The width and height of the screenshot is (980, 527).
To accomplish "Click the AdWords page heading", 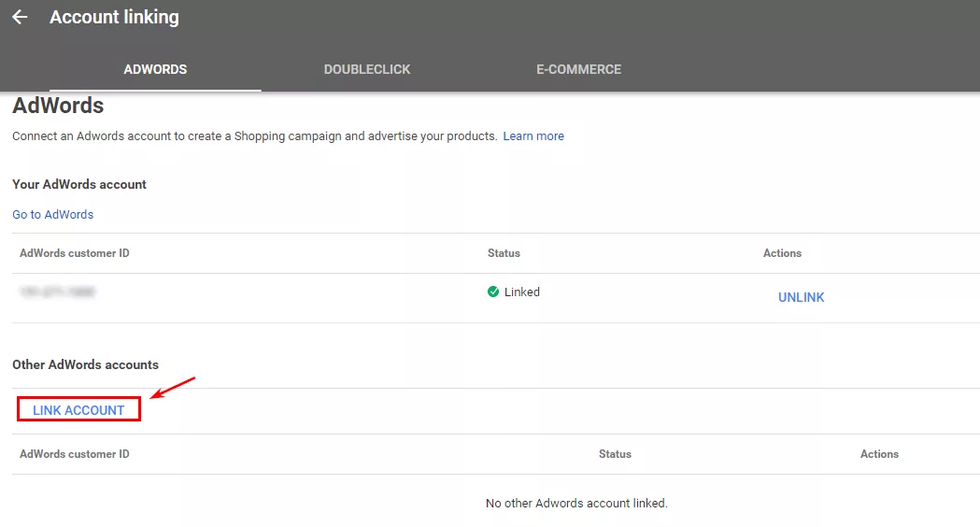I will [58, 106].
